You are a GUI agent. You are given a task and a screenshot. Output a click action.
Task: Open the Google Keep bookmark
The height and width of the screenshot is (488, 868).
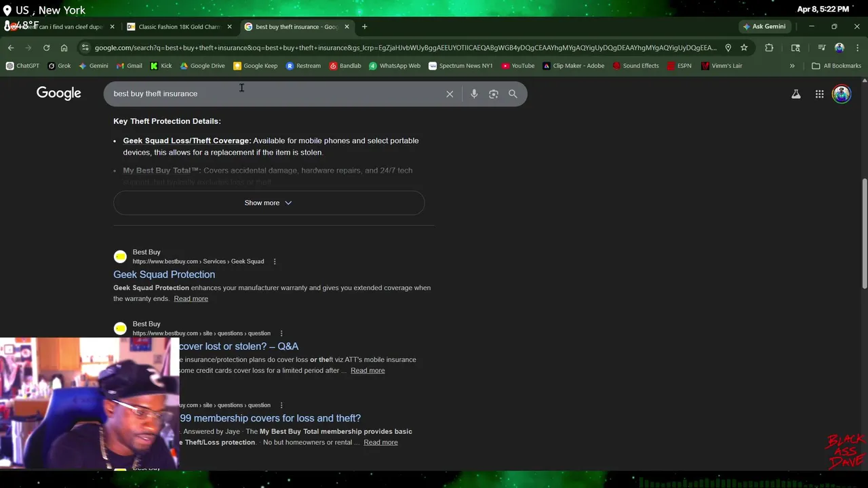[x=255, y=66]
